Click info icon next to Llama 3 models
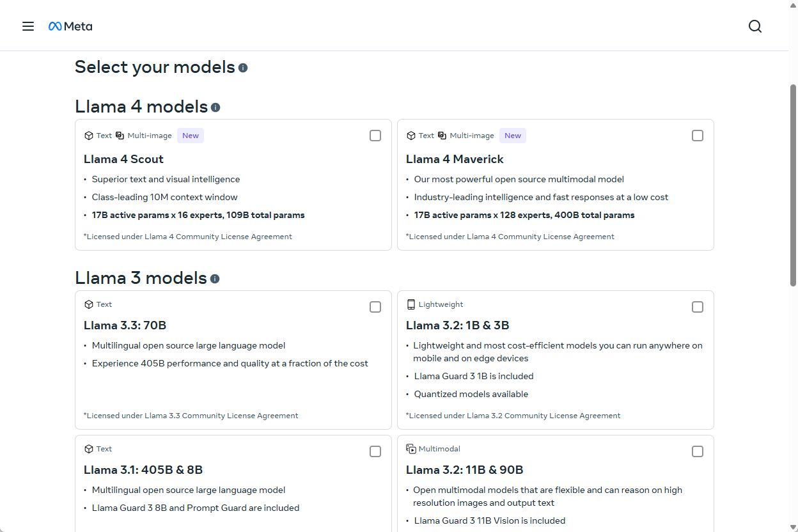Viewport: 798px width, 532px height. tap(215, 279)
